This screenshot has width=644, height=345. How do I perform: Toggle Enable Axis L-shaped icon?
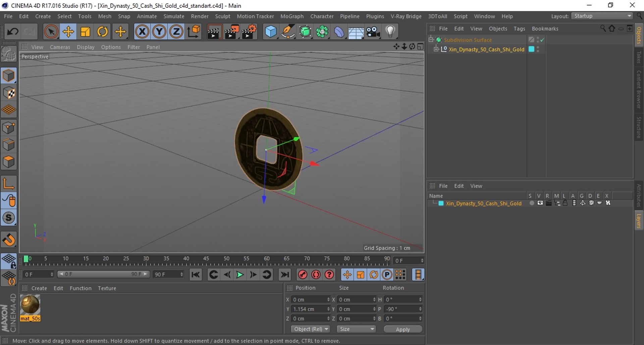point(9,184)
